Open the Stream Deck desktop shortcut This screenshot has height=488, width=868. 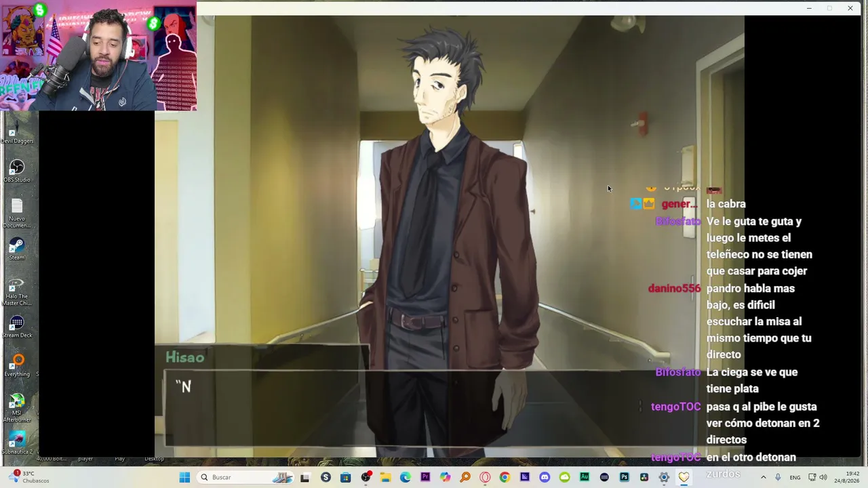point(17,326)
